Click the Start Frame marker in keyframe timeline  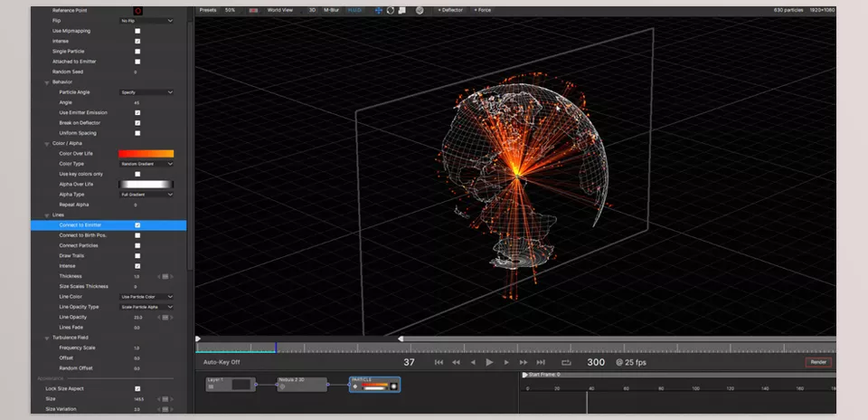[x=524, y=375]
